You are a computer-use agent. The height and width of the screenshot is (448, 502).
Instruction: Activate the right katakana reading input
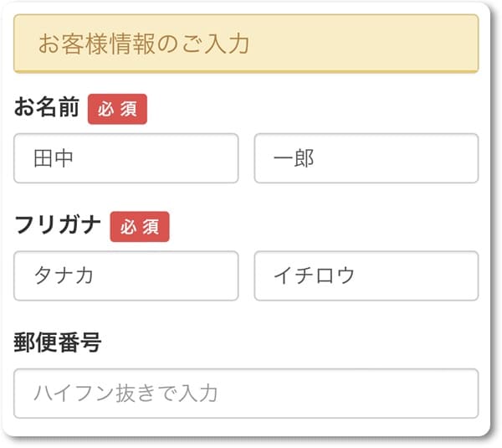click(x=366, y=275)
